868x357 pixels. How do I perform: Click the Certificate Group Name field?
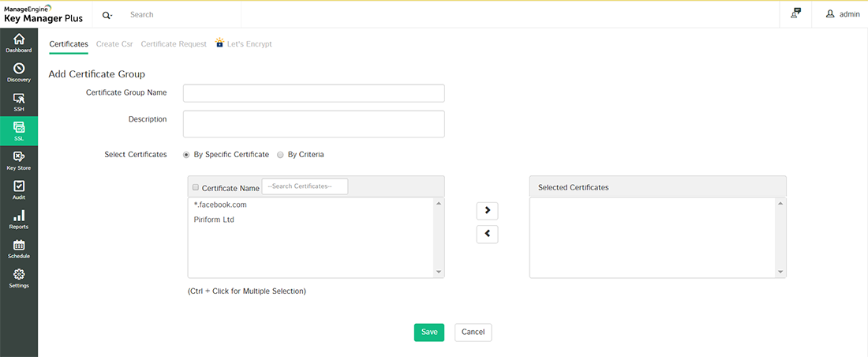pos(313,93)
